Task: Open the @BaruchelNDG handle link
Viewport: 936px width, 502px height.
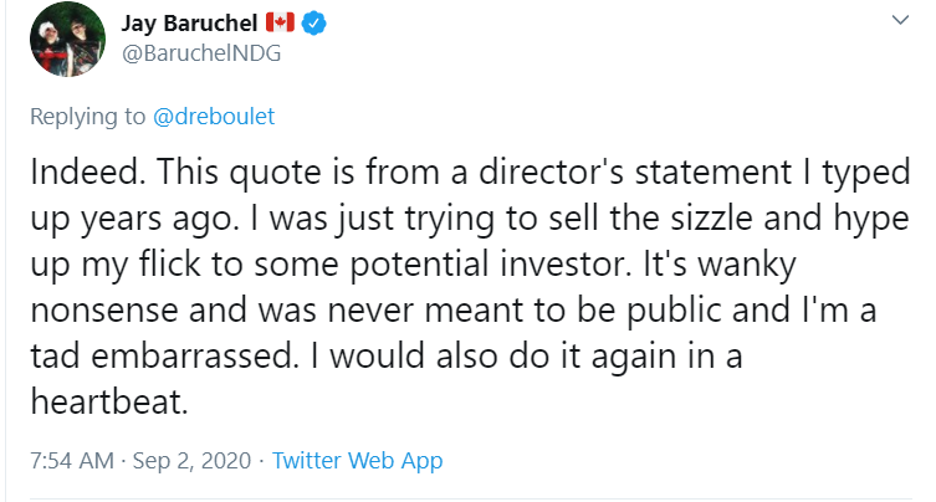Action: [200, 54]
